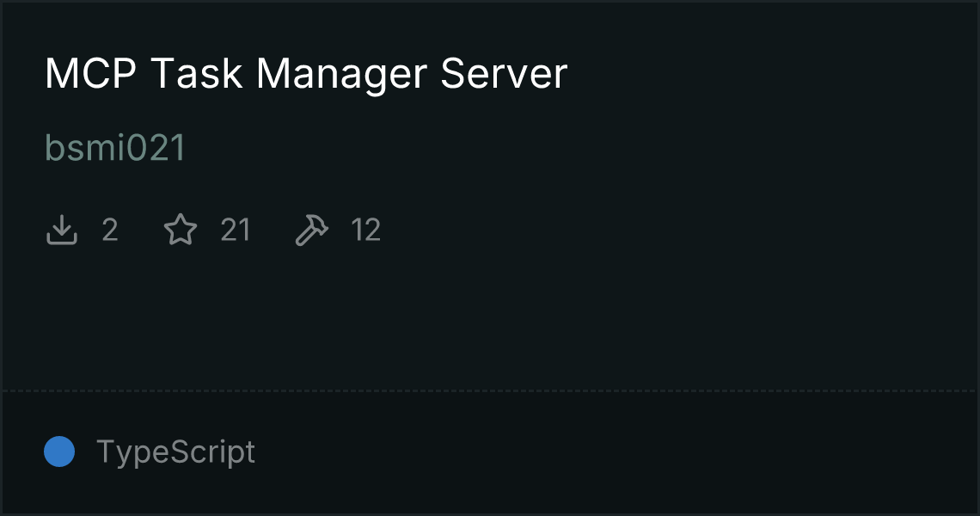Open the MCP Task Manager Server title

pyautogui.click(x=306, y=74)
